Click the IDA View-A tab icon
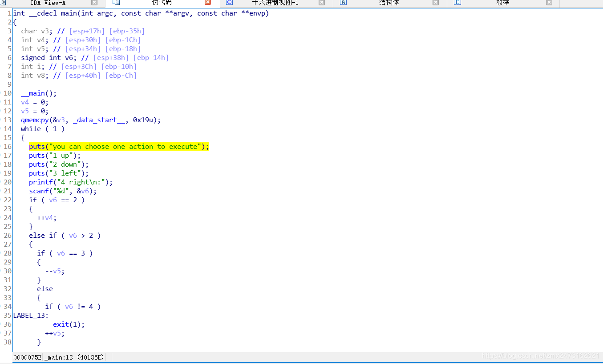The image size is (603, 364). coord(3,3)
